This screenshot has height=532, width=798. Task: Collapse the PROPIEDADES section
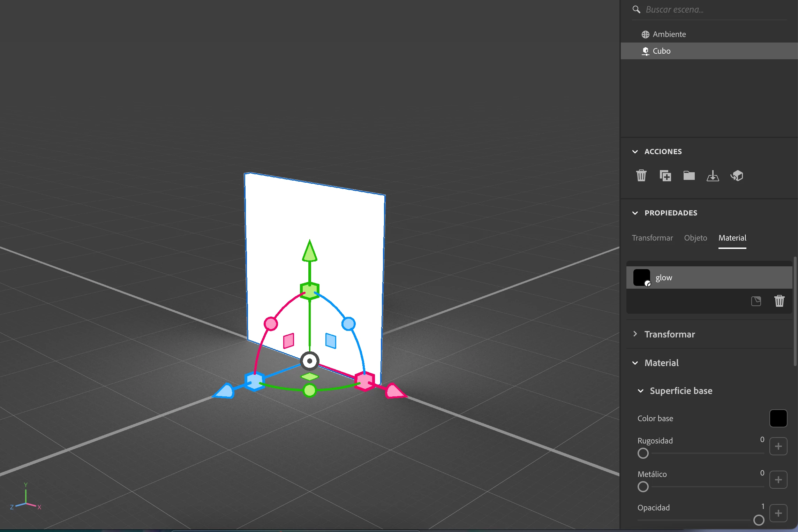click(x=635, y=213)
